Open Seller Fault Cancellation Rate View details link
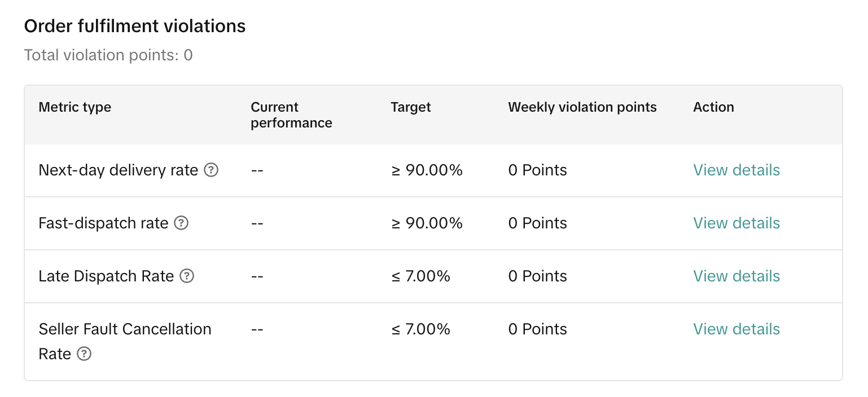 point(736,329)
